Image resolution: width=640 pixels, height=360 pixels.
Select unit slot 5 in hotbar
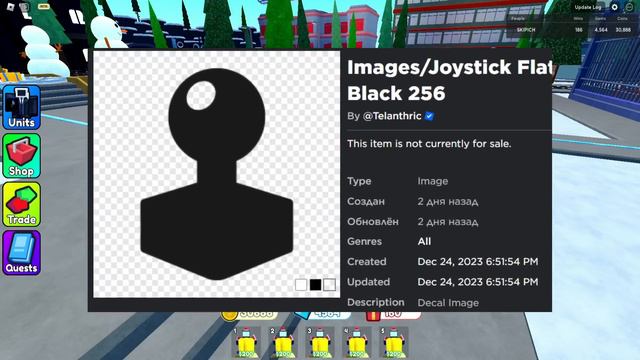(x=394, y=343)
